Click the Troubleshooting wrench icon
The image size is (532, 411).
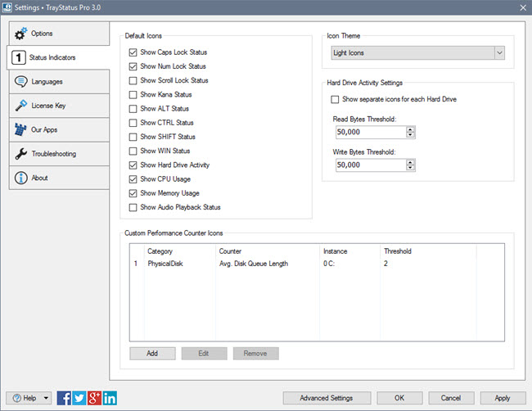(21, 154)
